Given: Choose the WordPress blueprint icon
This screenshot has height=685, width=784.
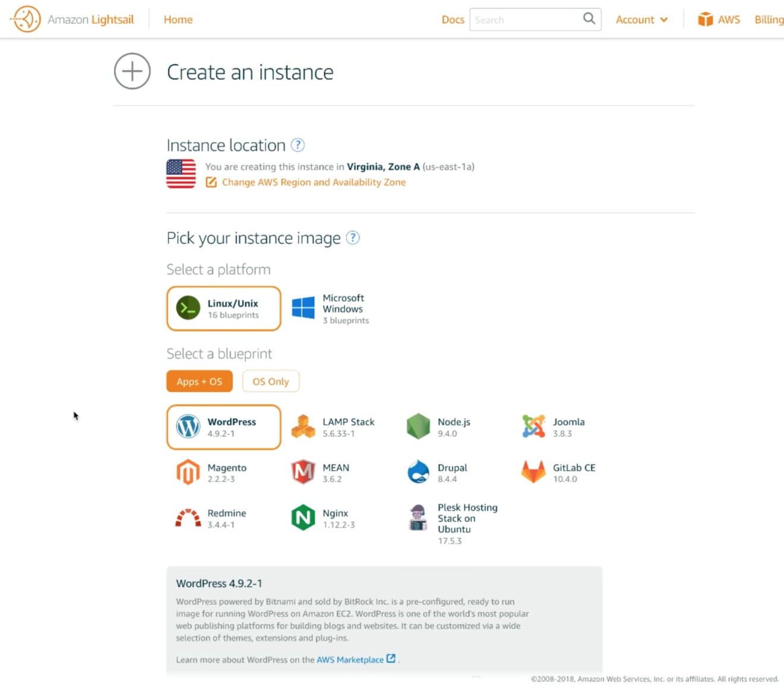Looking at the screenshot, I should click(x=188, y=427).
